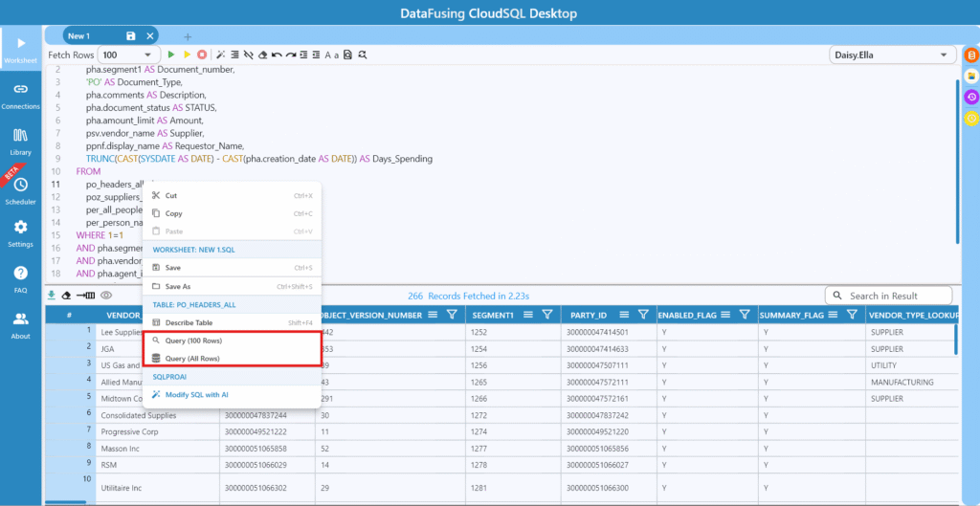
Task: Click the 'MANUFACTURING' vendor type cell
Action: click(x=913, y=382)
